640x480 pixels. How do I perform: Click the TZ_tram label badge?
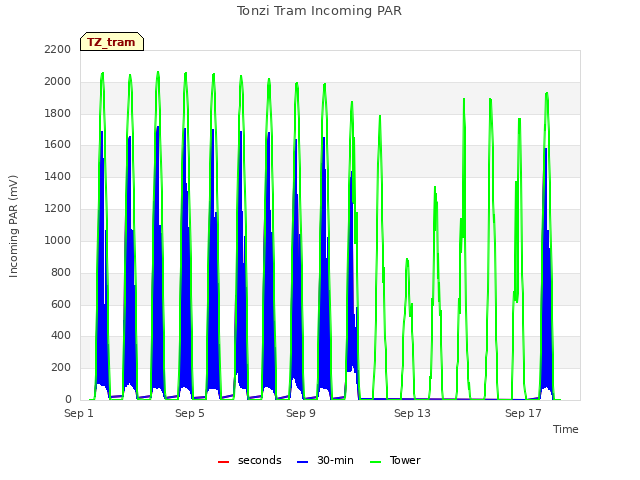tap(112, 42)
